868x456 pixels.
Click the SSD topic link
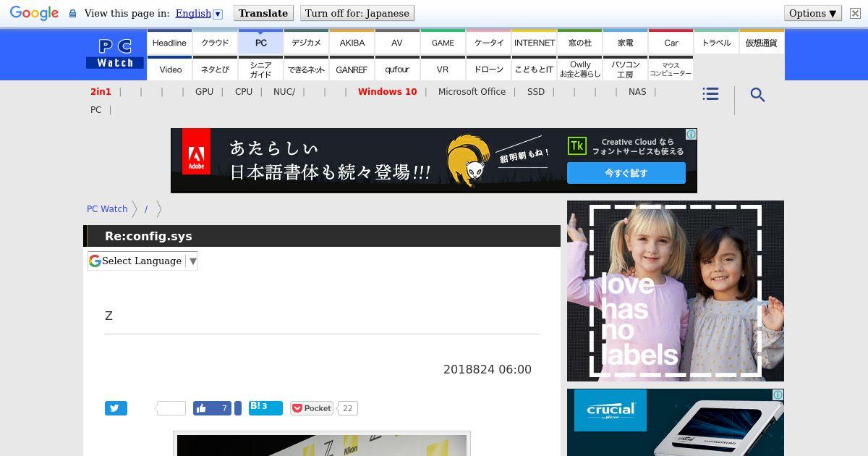pyautogui.click(x=536, y=91)
